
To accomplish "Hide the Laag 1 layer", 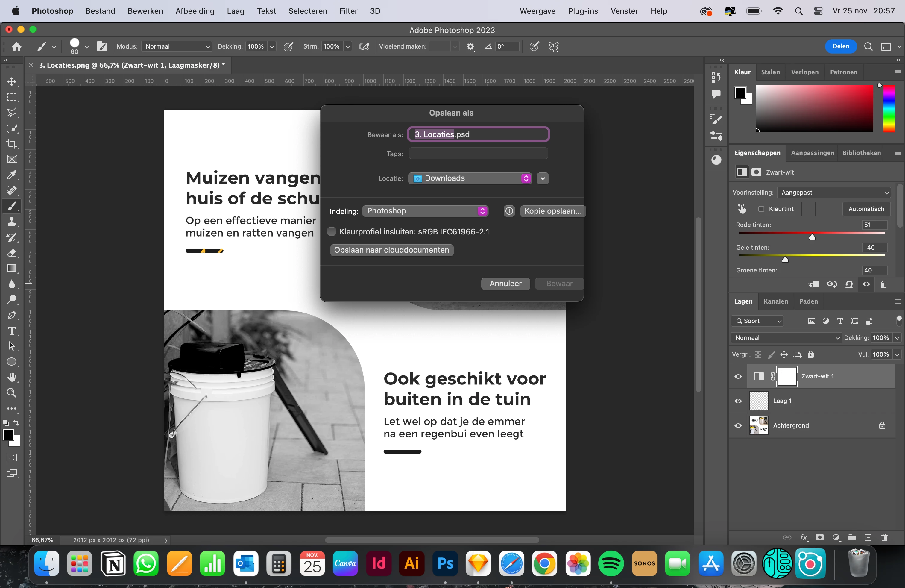I will tap(738, 401).
